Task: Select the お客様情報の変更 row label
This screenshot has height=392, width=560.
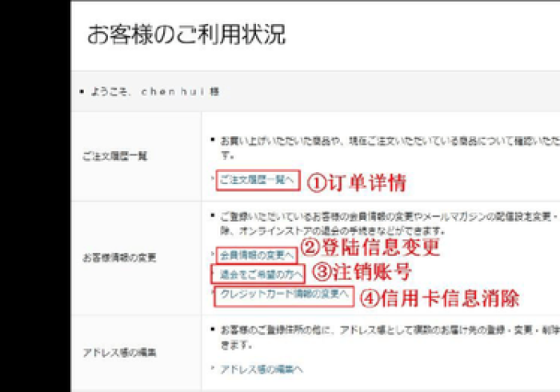Action: coord(119,258)
